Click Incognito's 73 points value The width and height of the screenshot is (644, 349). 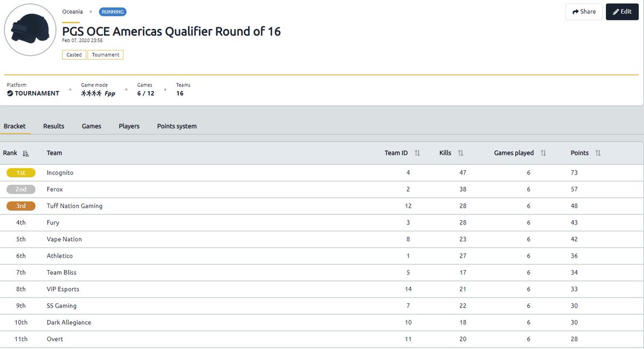[x=574, y=173]
